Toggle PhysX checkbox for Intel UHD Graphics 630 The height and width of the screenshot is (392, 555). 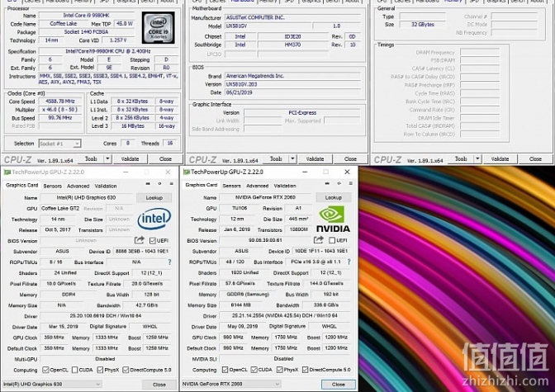(100, 370)
